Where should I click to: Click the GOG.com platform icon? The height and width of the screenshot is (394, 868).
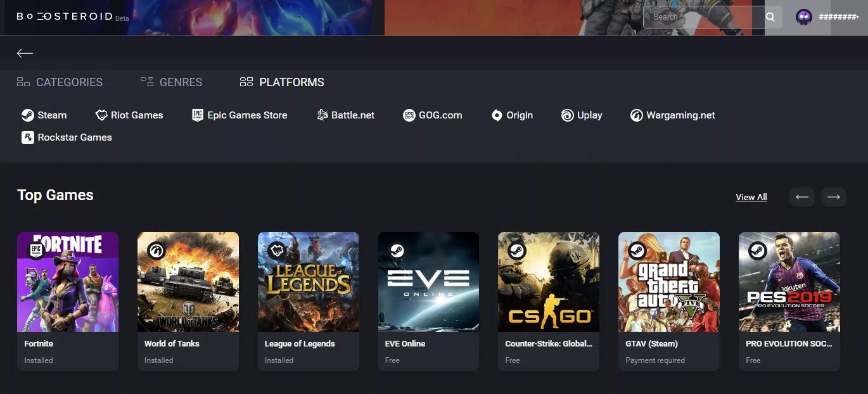409,115
